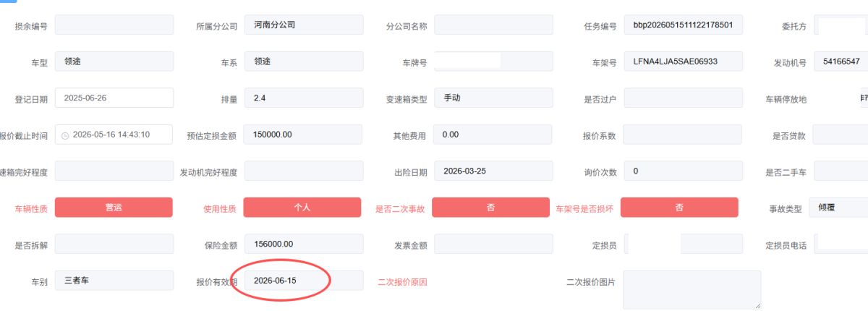The height and width of the screenshot is (311, 868).
Task: Click the 个人 usage type button
Action: [x=302, y=208]
